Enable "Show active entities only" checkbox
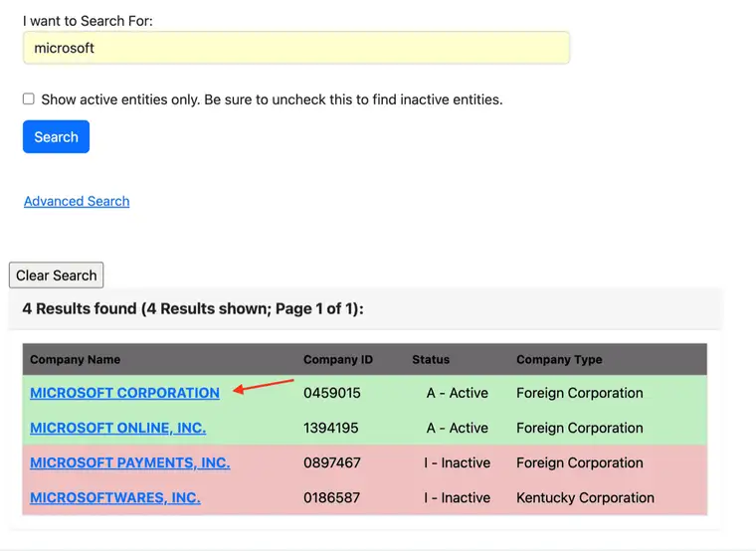The width and height of the screenshot is (756, 551). 29,98
